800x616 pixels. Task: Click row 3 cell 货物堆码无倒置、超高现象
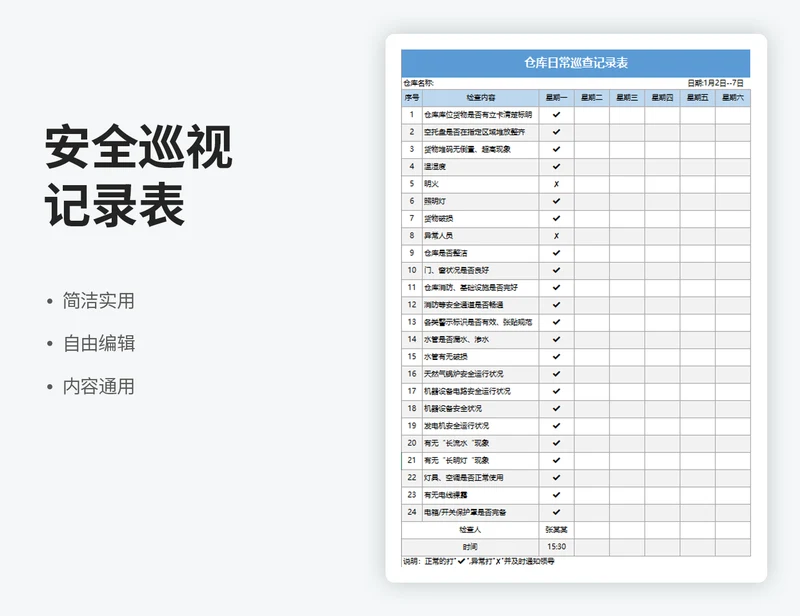(481, 150)
